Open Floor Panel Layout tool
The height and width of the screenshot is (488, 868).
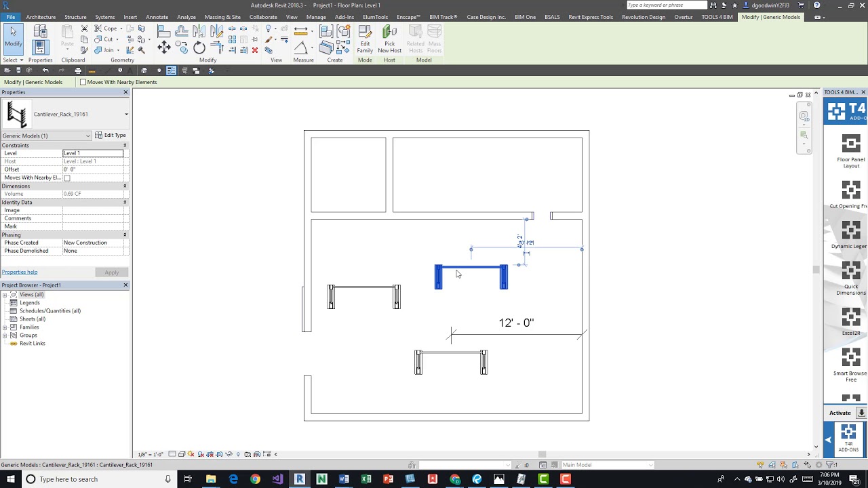coord(850,151)
